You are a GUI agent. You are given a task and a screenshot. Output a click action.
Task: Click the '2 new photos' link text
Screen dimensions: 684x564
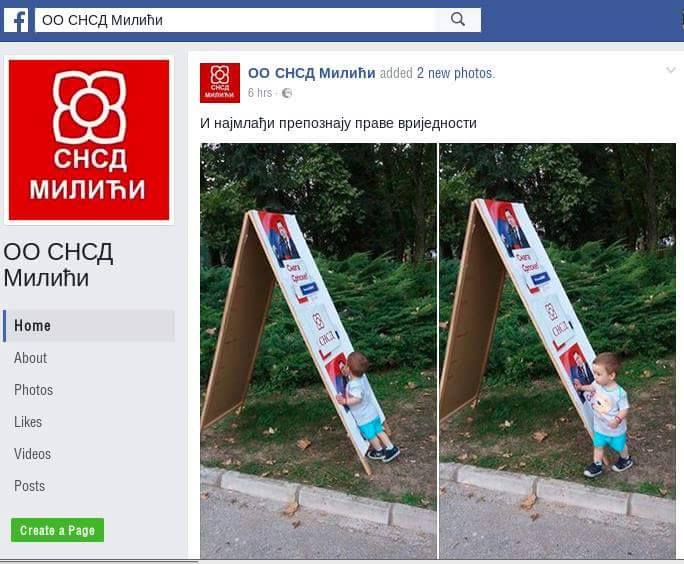coord(455,73)
